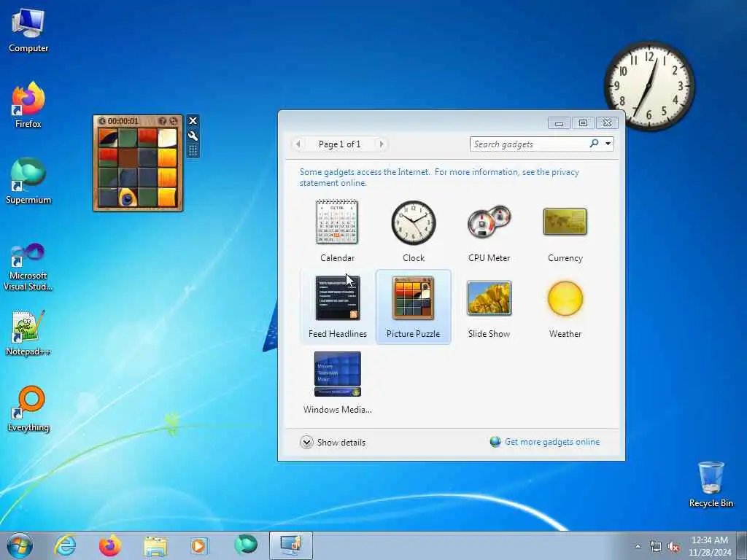Select the Everything desktop shortcut
Viewport: 747px width, 560px height.
tap(28, 408)
